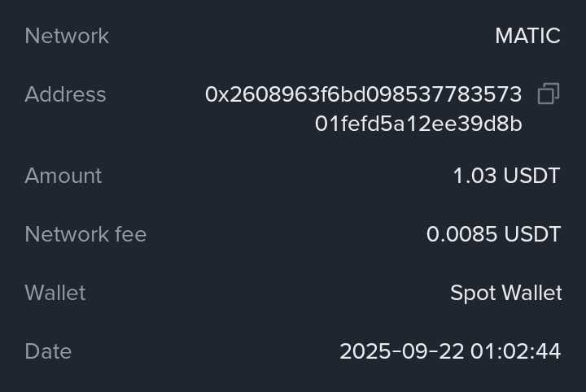Click USDT unit in the Amount row
Screen dimensions: 586x392
[532, 176]
